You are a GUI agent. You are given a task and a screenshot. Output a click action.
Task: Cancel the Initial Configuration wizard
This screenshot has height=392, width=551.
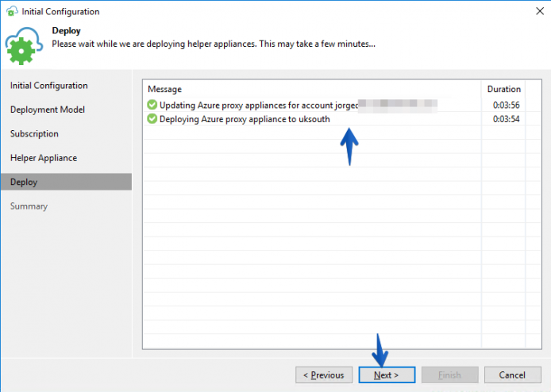click(512, 375)
